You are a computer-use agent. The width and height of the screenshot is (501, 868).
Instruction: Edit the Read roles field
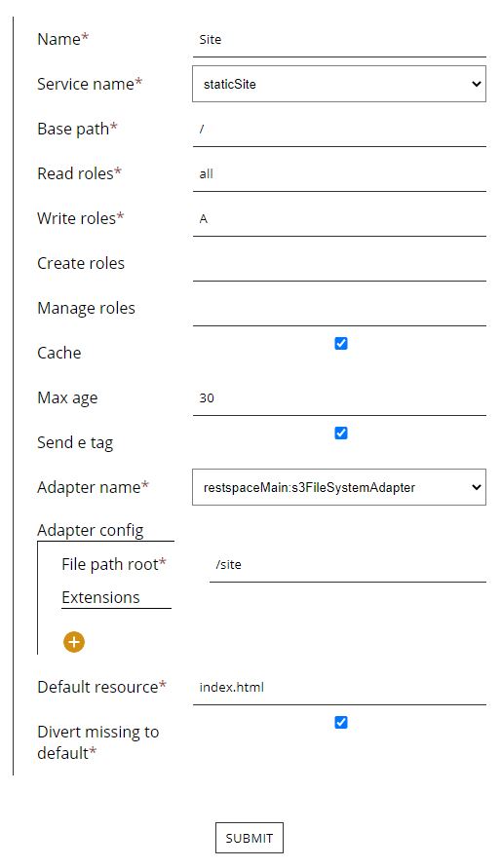pos(339,173)
